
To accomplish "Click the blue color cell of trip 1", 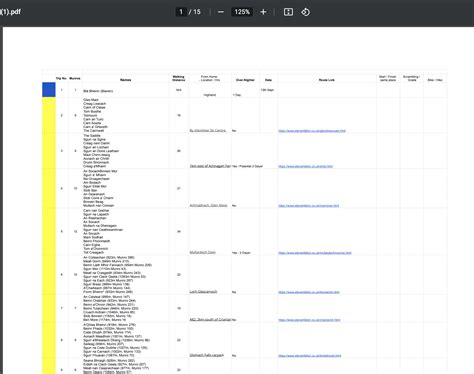I will click(49, 90).
